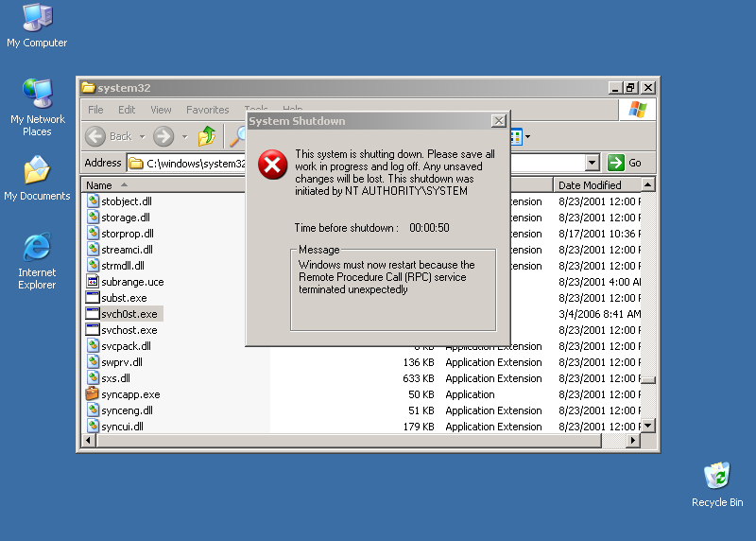This screenshot has height=541, width=756.
Task: Click the stobject.dll file icon
Action: point(93,201)
